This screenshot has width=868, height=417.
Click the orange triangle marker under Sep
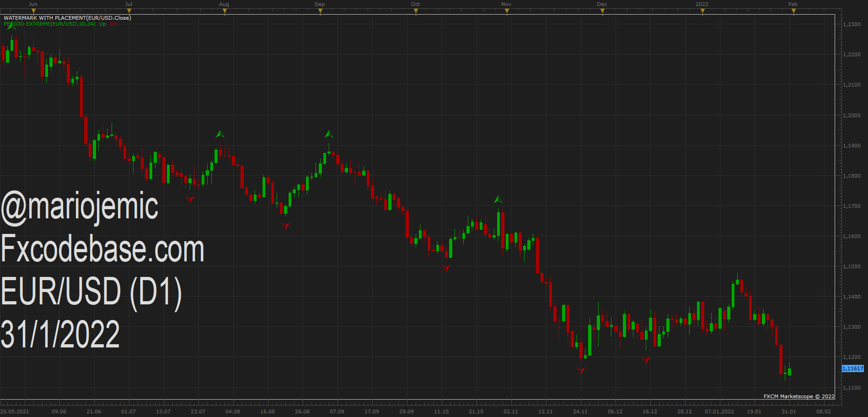coord(320,11)
